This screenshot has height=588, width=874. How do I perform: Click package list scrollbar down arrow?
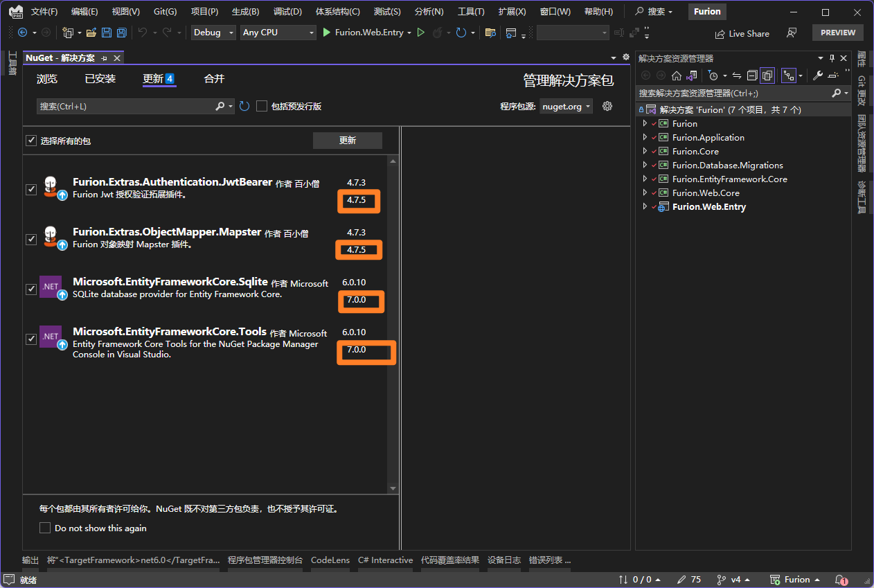tap(393, 488)
